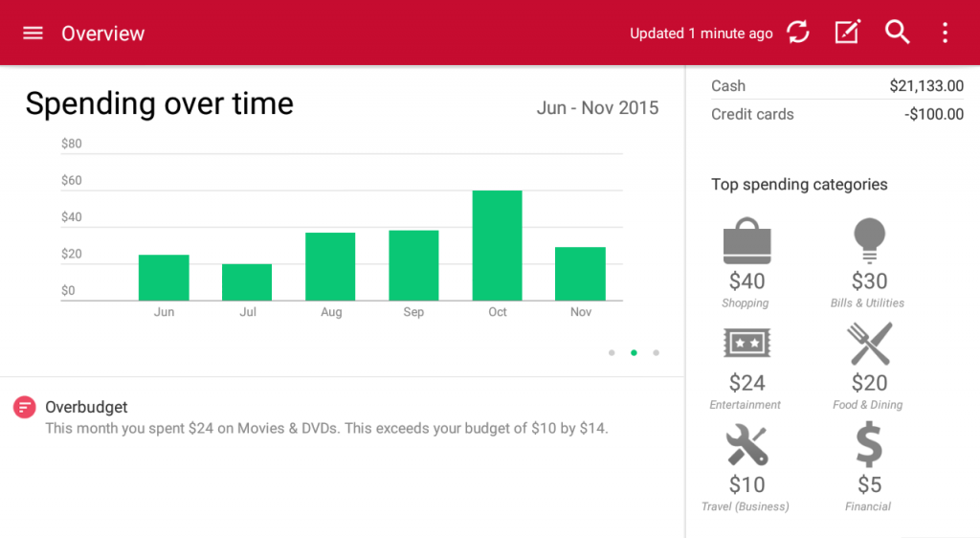Open the add transaction edit icon
The image size is (980, 538).
click(x=848, y=32)
